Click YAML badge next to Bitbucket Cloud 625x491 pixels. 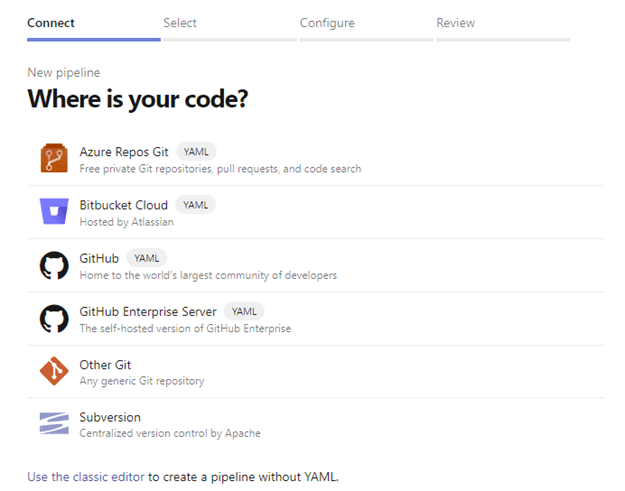coord(195,205)
